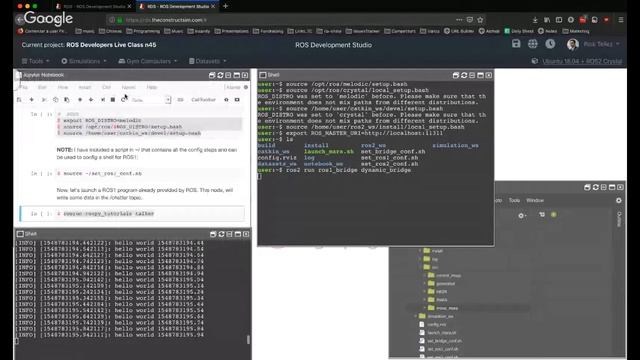This screenshot has height=360, width=640.
Task: Collapse the src folder in the IDE tree
Action: pos(420,267)
